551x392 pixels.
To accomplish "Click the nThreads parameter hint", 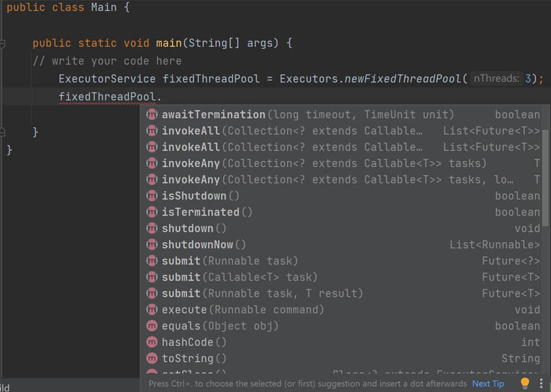I will coord(496,78).
